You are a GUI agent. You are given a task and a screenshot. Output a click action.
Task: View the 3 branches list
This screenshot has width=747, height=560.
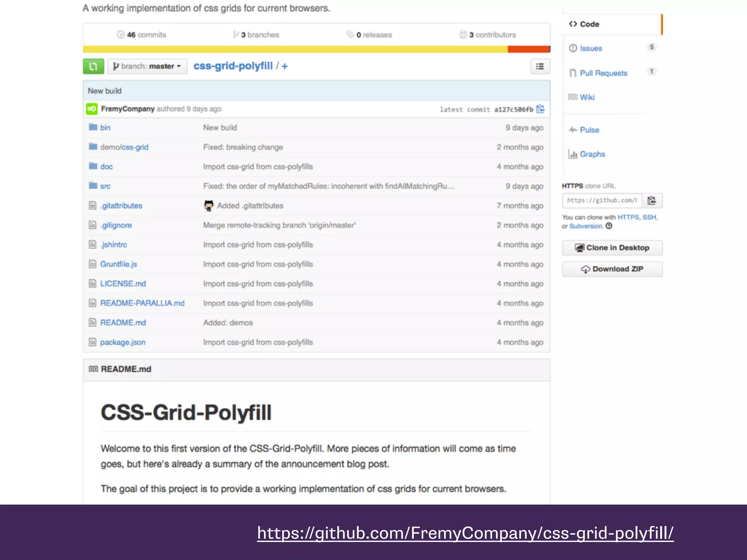(256, 35)
